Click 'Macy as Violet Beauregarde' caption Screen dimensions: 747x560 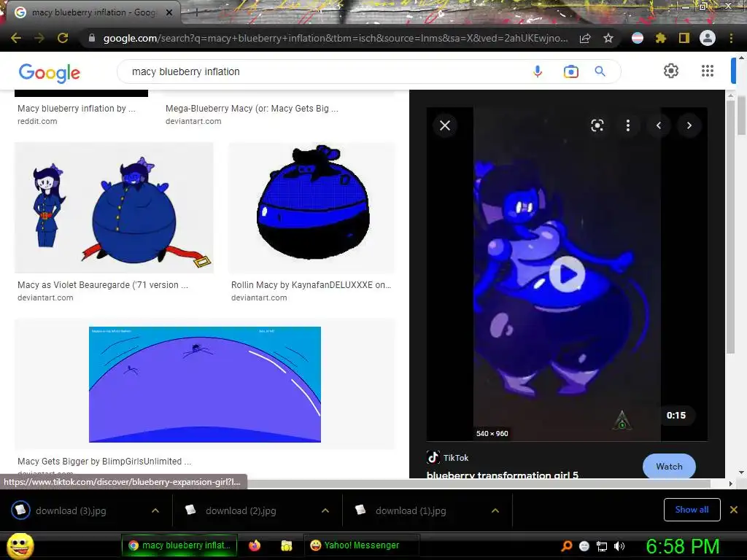[x=103, y=285]
